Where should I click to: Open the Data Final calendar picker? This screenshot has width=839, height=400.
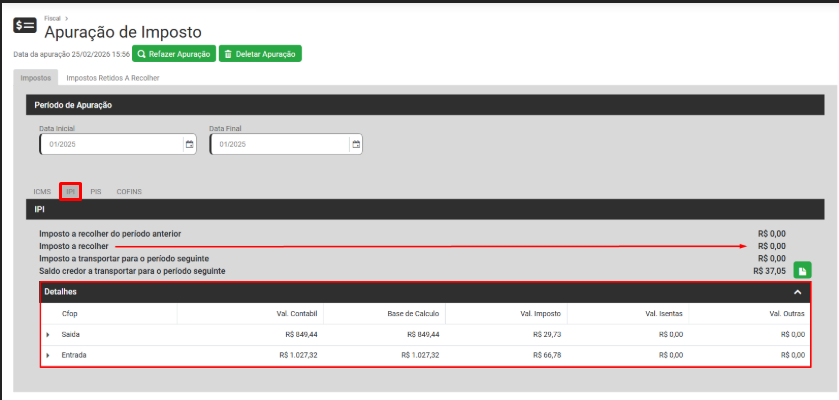(x=355, y=144)
